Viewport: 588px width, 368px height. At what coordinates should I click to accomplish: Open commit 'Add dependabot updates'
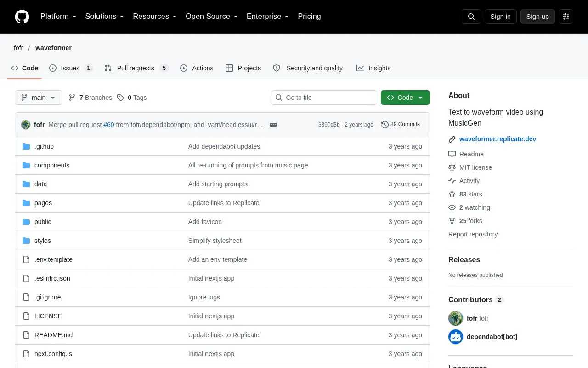[x=224, y=146]
